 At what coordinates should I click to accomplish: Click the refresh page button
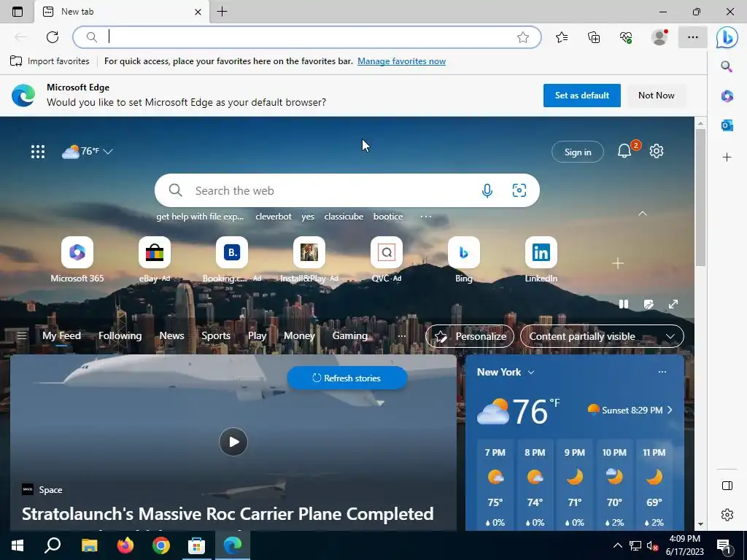[x=53, y=37]
